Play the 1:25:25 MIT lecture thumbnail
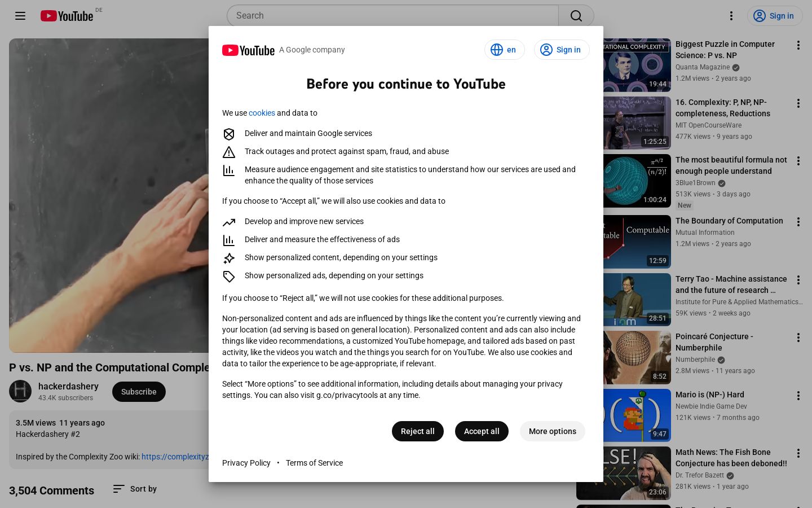 [x=637, y=123]
